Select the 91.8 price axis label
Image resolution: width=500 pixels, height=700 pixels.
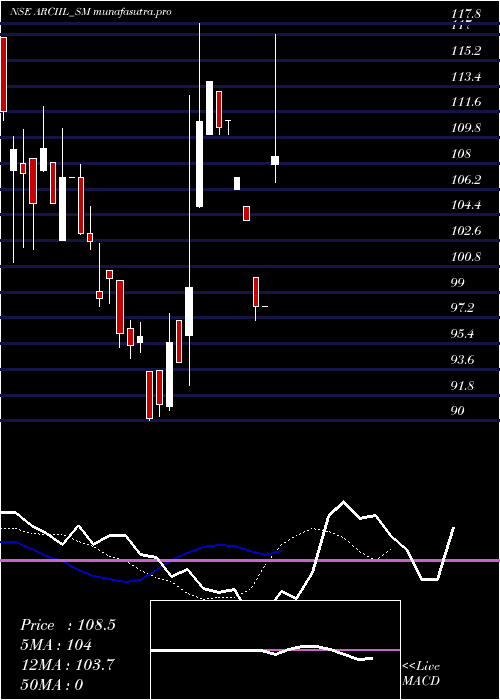464,386
